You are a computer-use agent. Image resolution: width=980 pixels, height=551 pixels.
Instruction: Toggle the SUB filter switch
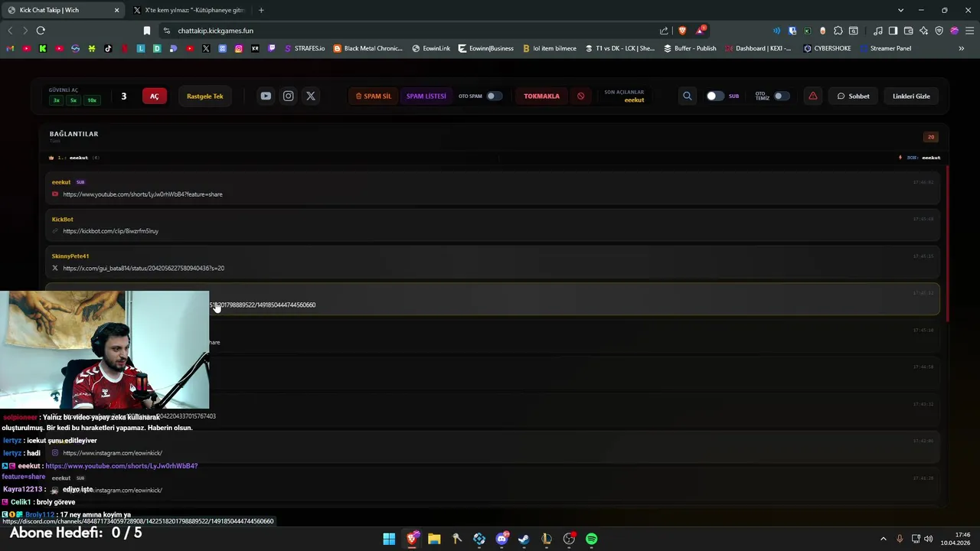coord(714,96)
